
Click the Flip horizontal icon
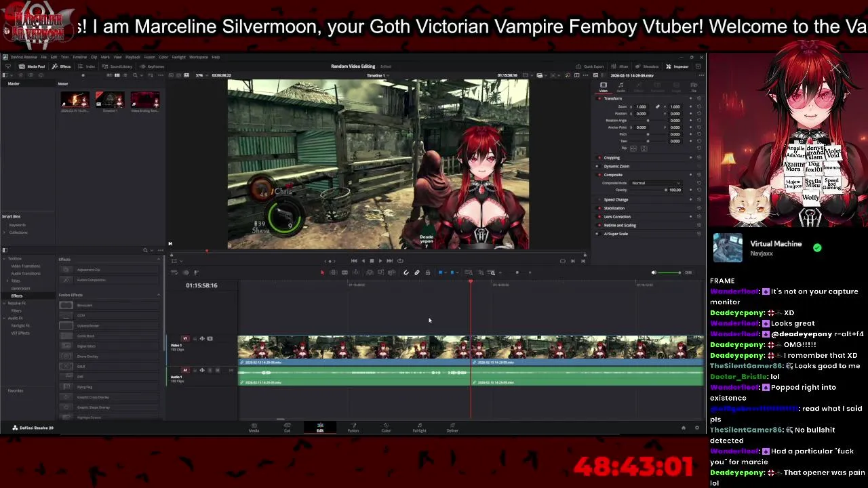pos(633,148)
